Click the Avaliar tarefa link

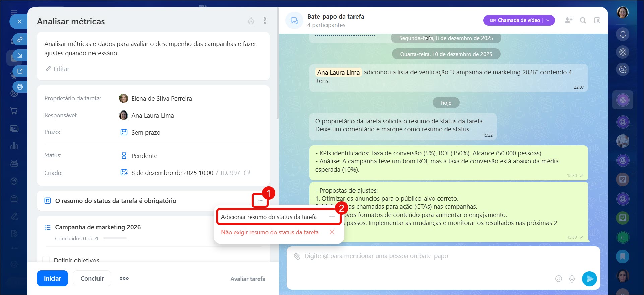pyautogui.click(x=248, y=279)
